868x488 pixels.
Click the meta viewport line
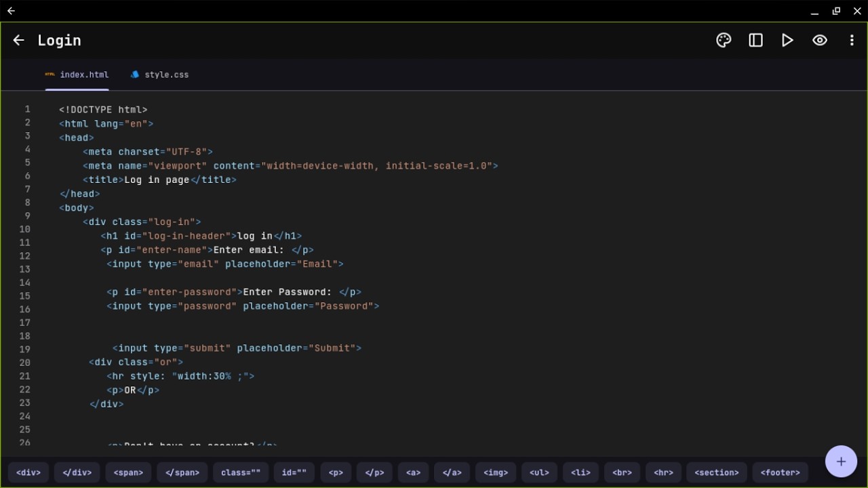(290, 166)
